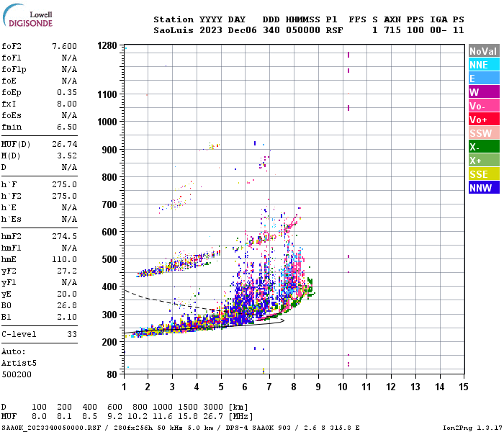Click the MUF(D) value 26.74
Image resolution: width=504 pixels, height=432 pixels.
pos(65,144)
